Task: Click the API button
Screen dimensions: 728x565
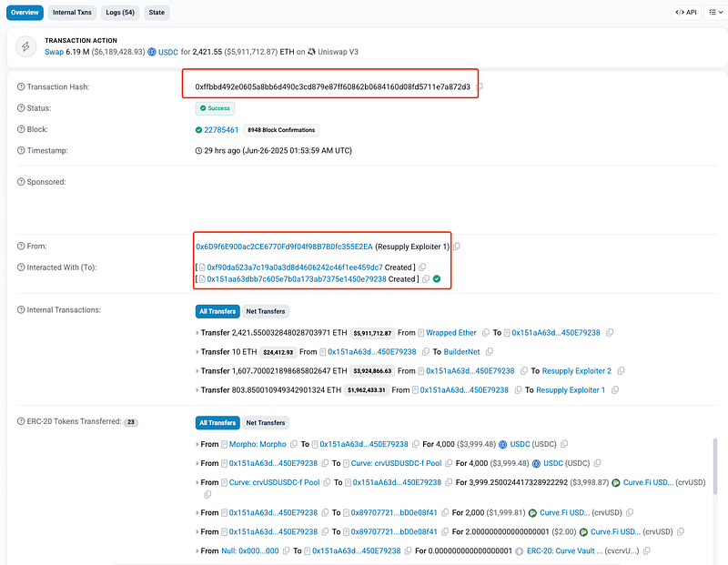Action: pyautogui.click(x=685, y=13)
